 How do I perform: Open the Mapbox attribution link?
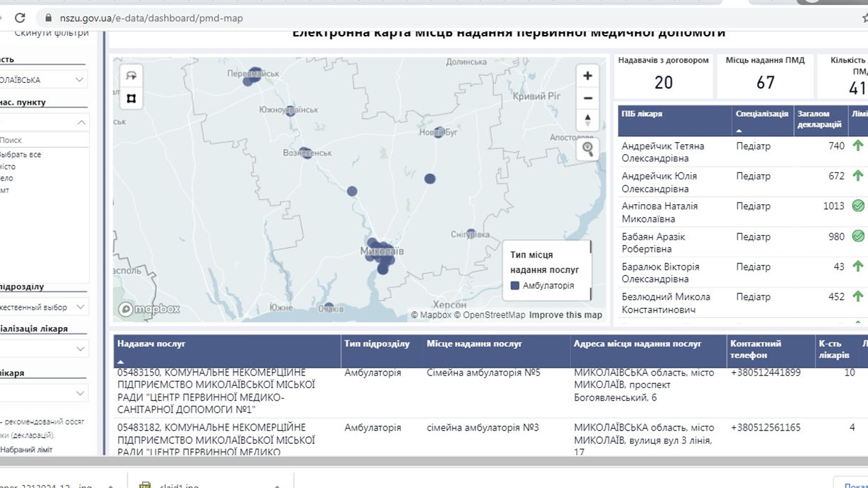[431, 315]
